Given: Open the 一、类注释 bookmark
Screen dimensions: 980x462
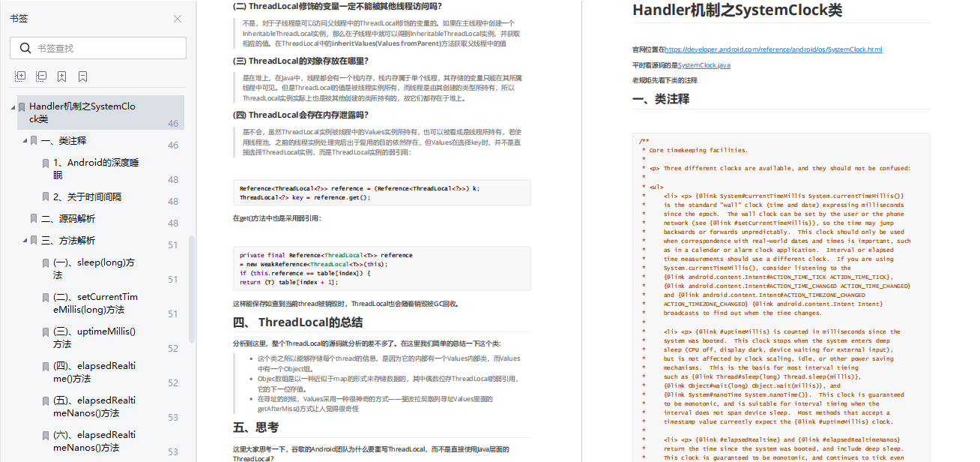Looking at the screenshot, I should (x=64, y=140).
